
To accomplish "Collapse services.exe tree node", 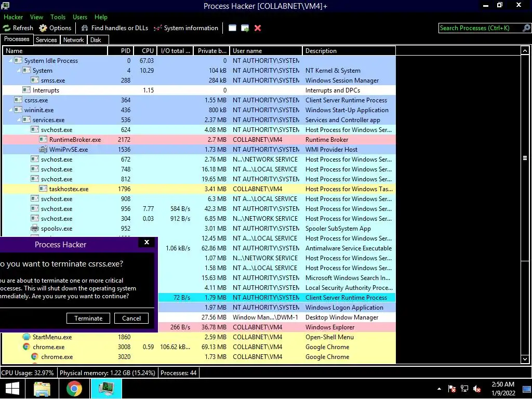I will click(19, 120).
